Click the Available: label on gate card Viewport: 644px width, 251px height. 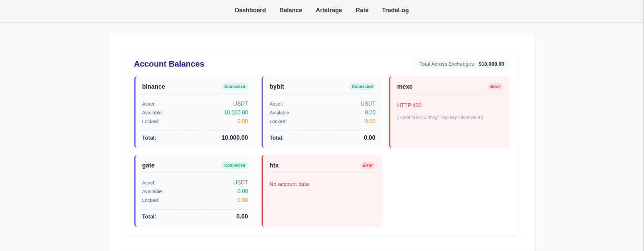pos(153,191)
